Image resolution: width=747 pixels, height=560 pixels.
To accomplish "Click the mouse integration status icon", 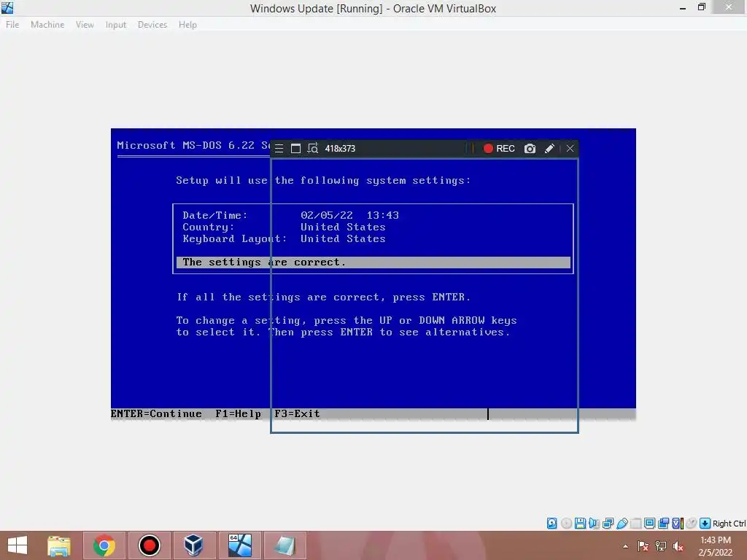I will coord(692,524).
